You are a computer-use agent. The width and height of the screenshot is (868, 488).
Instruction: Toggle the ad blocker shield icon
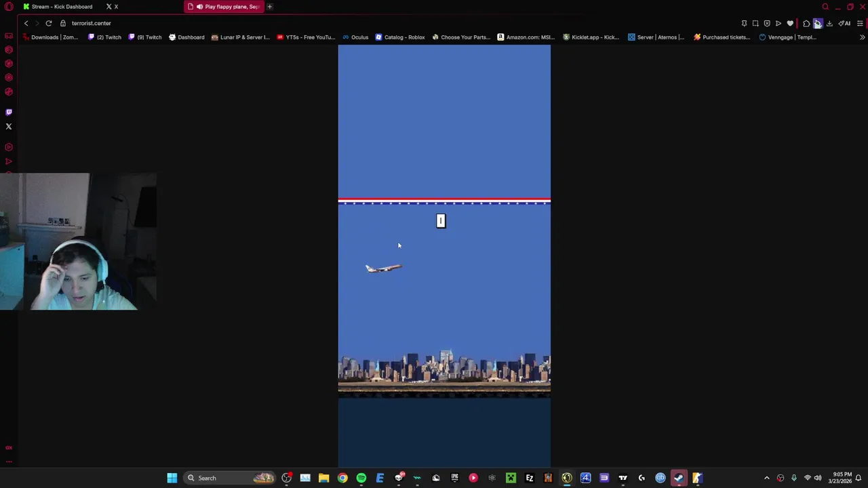(x=767, y=23)
